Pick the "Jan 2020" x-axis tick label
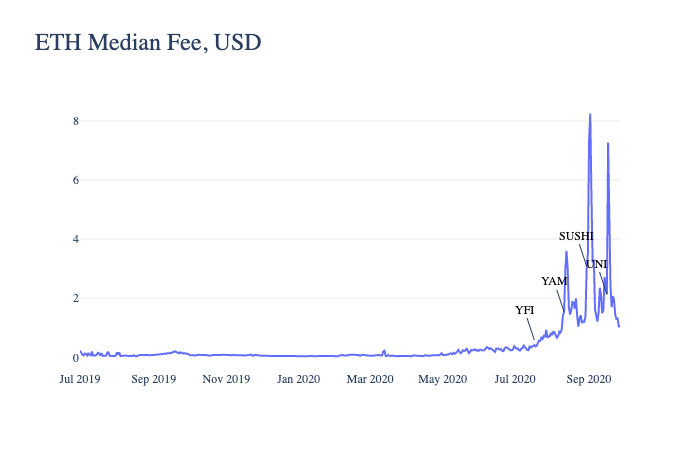The height and width of the screenshot is (450, 700). 298,379
